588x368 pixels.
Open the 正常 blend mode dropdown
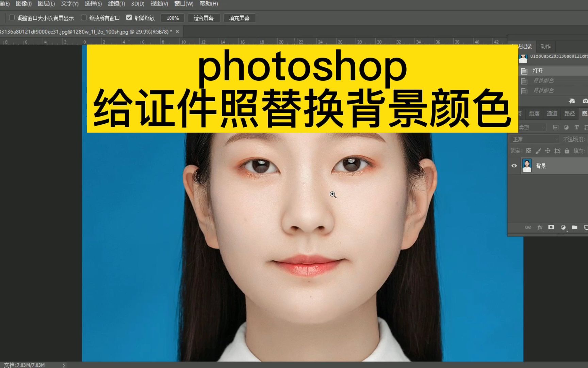(534, 139)
